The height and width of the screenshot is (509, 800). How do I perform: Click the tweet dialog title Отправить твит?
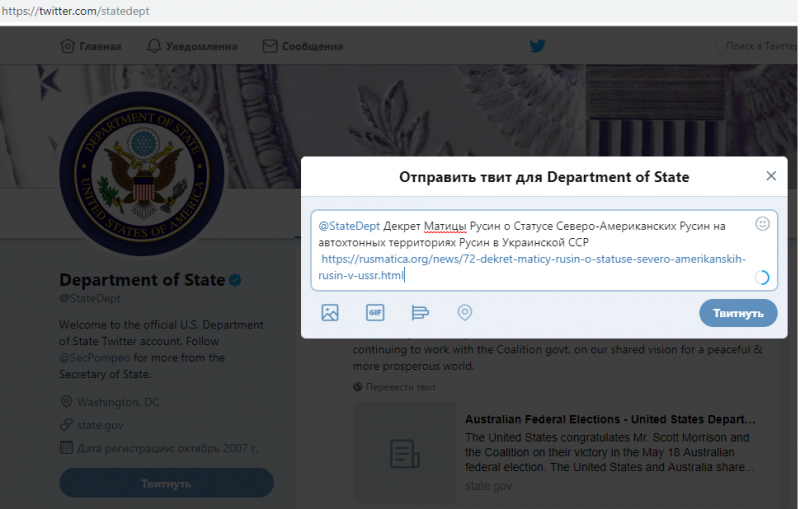(544, 177)
